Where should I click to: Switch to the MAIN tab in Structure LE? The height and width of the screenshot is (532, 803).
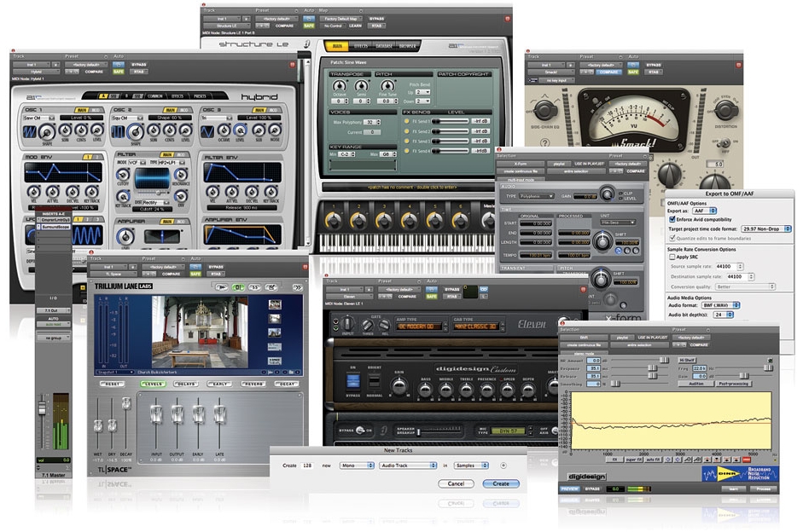pyautogui.click(x=337, y=46)
